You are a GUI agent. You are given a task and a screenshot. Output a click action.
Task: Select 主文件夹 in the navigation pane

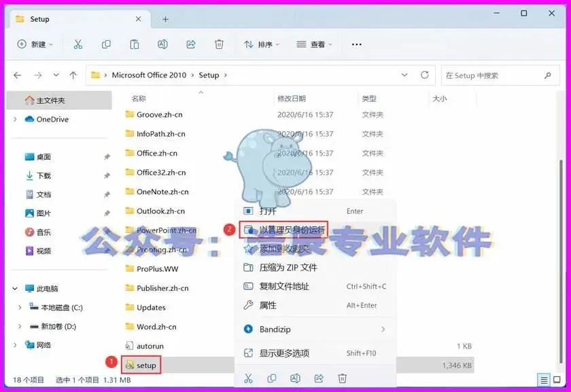[59, 101]
